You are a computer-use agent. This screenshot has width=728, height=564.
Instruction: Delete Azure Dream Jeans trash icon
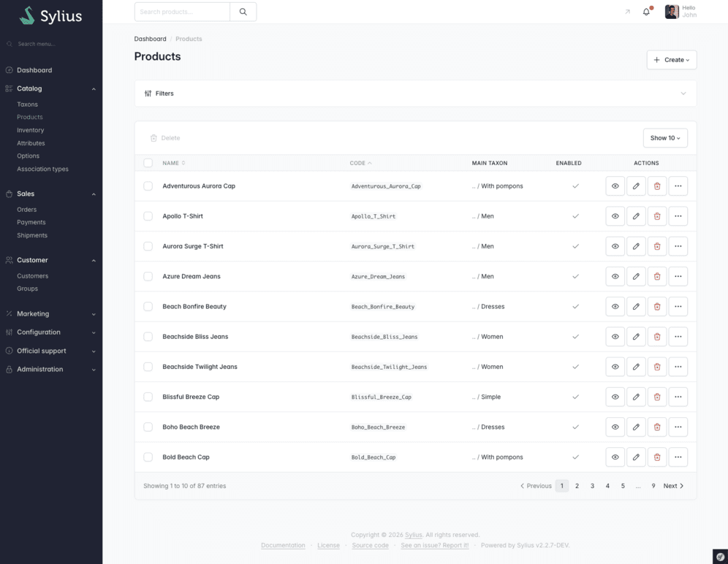(x=657, y=277)
